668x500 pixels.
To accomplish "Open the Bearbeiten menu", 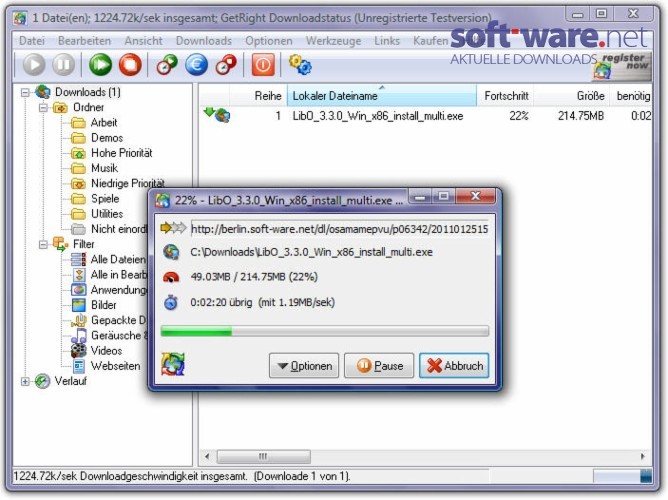I will point(84,41).
